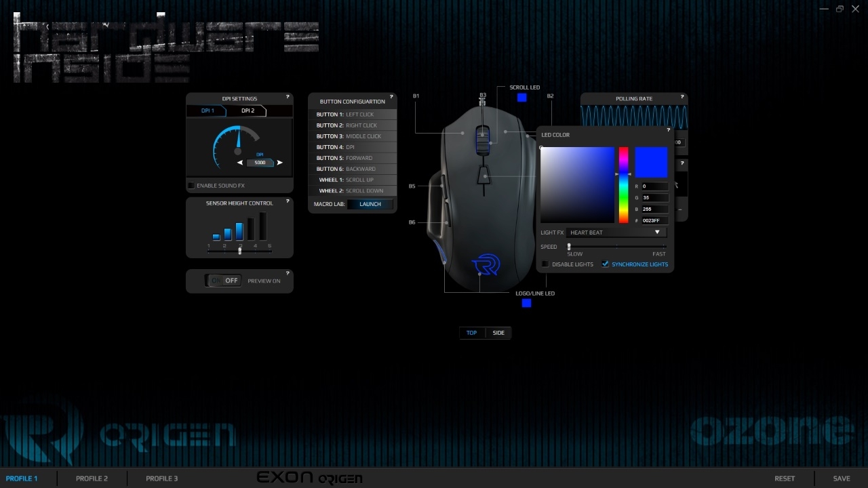
Task: Pick a shade in the saturation square
Action: pyautogui.click(x=577, y=185)
